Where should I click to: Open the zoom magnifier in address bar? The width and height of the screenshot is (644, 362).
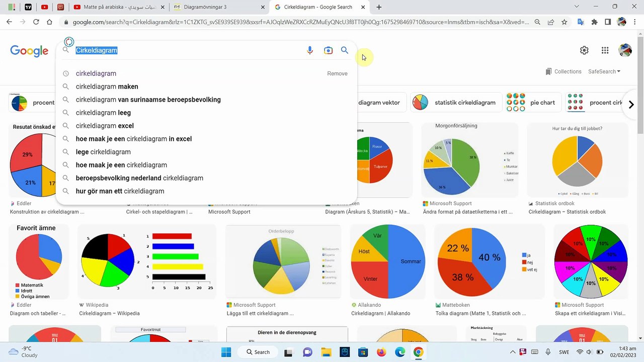(537, 22)
